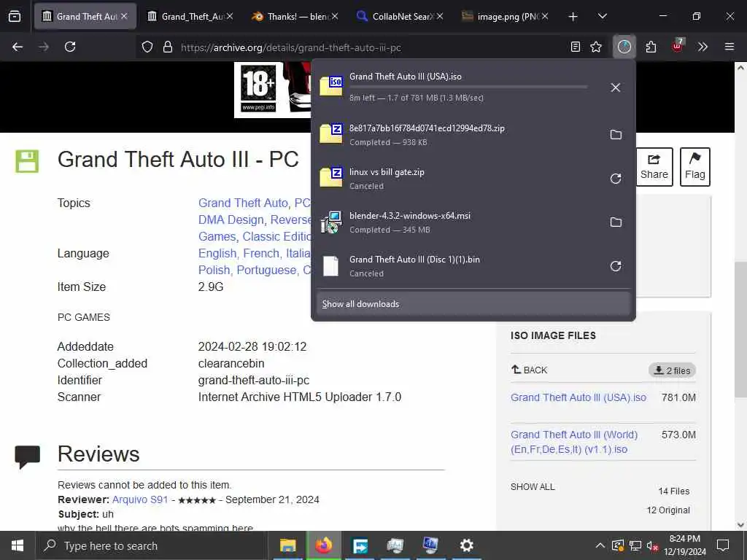Show hidden system tray icons

[600, 545]
